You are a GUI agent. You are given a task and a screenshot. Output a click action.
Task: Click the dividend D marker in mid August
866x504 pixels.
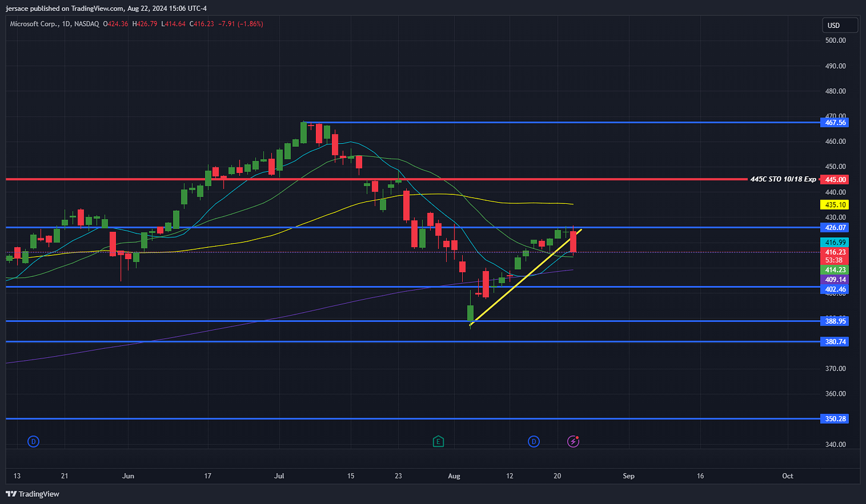coord(534,442)
